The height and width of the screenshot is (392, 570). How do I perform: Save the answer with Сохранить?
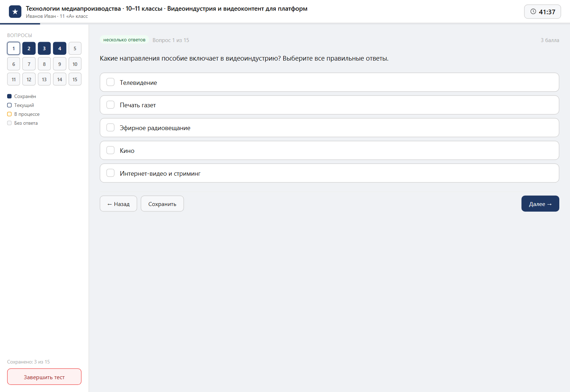pos(162,204)
